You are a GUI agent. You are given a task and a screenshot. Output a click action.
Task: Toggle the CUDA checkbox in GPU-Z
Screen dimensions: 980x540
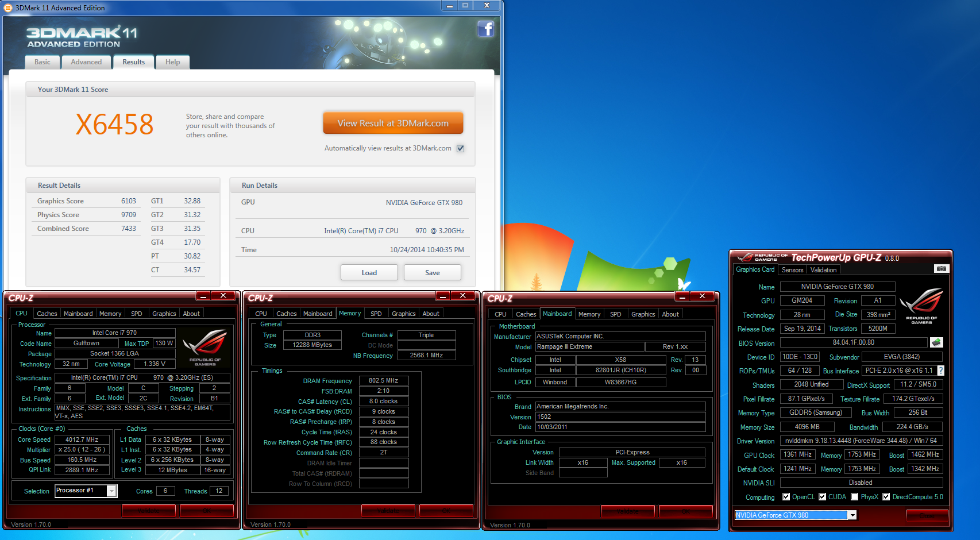[x=822, y=497]
